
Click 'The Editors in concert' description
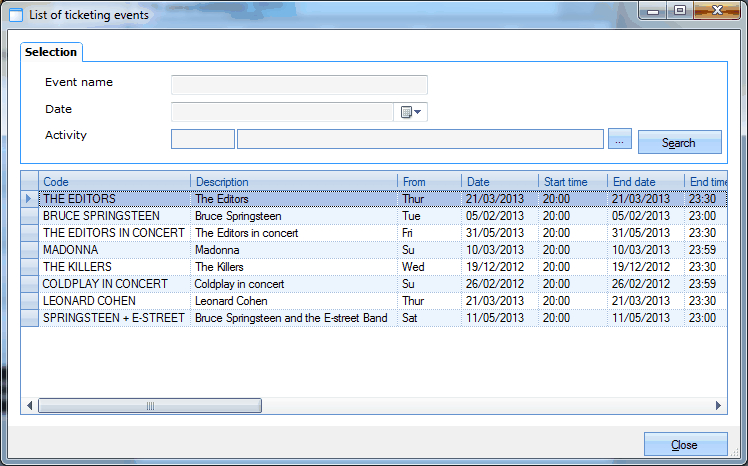(x=294, y=233)
